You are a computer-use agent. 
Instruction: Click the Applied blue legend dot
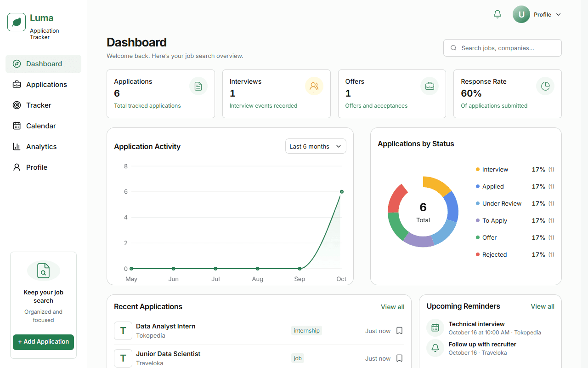point(478,186)
